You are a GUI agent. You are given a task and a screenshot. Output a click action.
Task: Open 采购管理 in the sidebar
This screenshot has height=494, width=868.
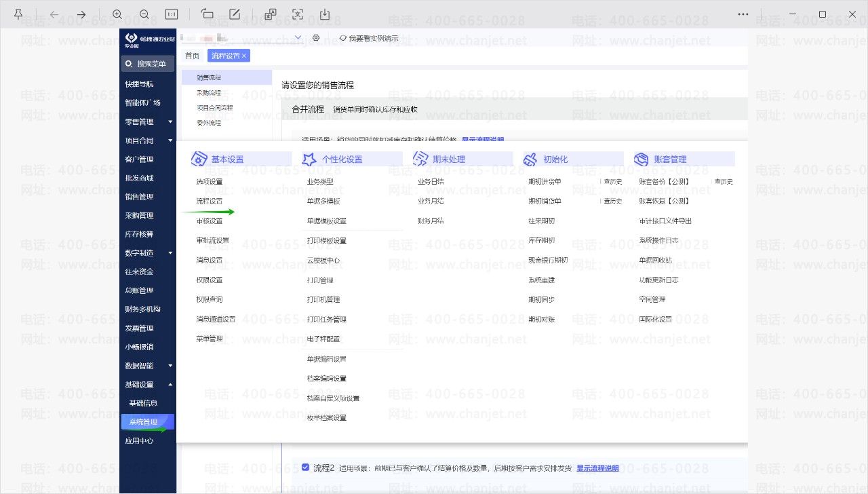139,216
